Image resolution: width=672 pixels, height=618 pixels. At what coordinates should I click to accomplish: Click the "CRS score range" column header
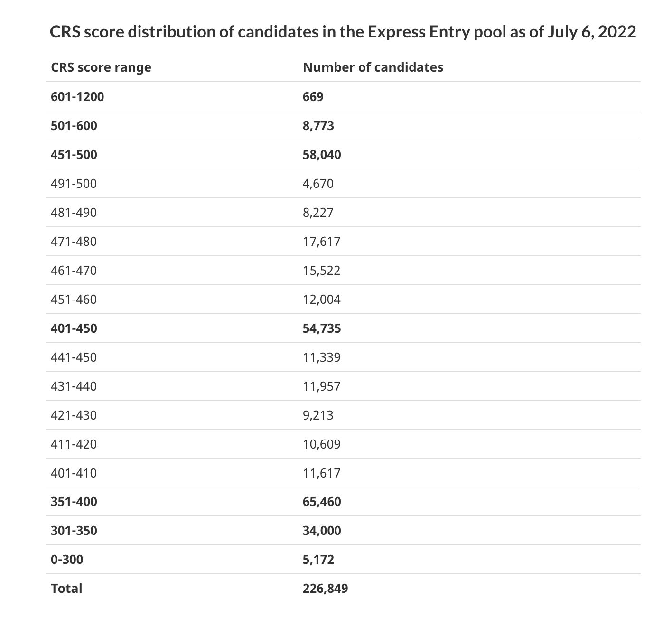[101, 67]
